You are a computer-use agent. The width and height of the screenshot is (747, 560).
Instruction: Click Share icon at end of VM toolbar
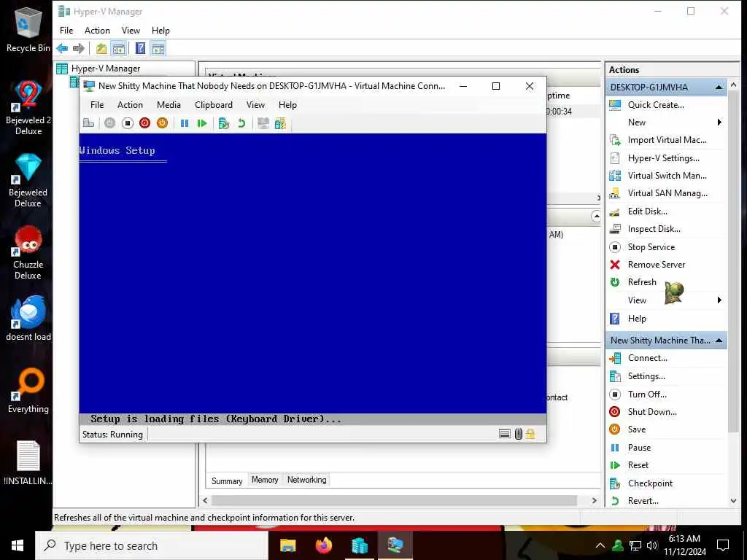click(281, 123)
